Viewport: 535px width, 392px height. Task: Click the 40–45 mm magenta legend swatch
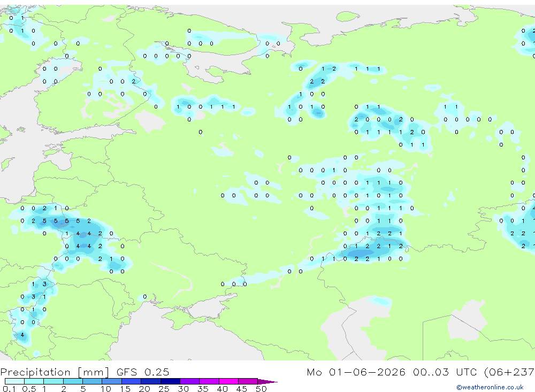(228, 381)
